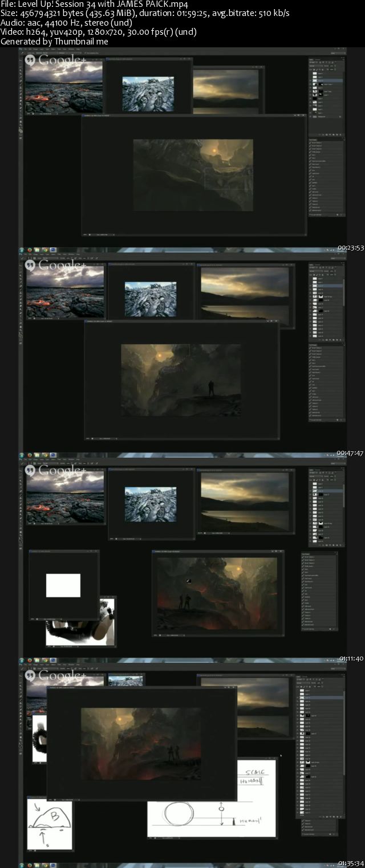This screenshot has height=868, width=365.
Task: Click main painting window title bar, 00:23:53 frame
Action: pyautogui.click(x=193, y=116)
